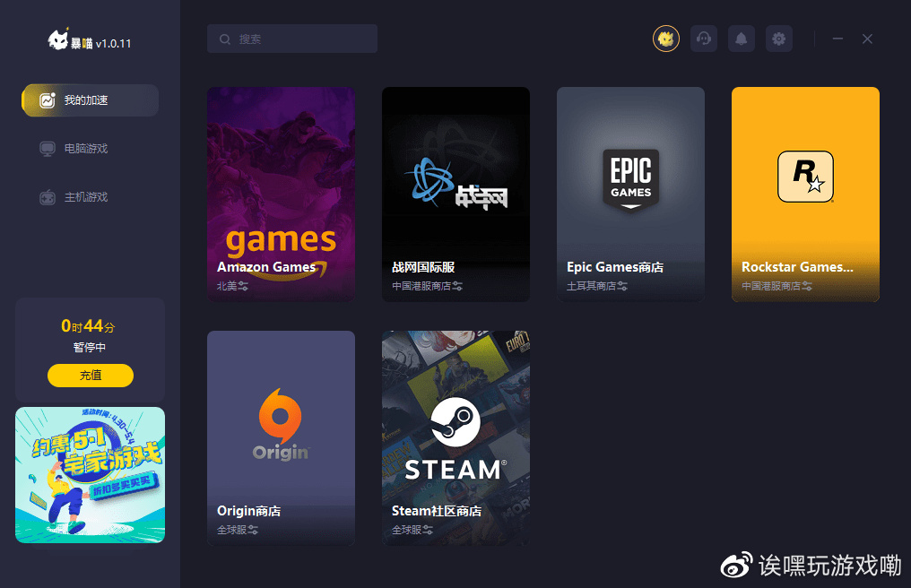Change Steam社区商店 全球服 region setting
The height and width of the screenshot is (588, 911).
(428, 530)
